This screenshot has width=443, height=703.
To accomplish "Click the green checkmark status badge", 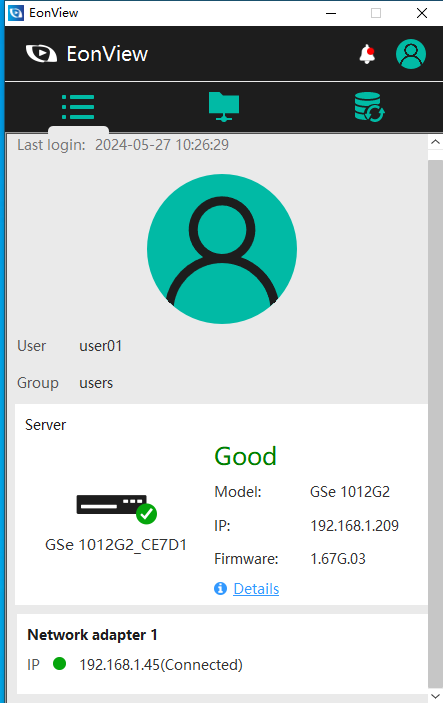I will point(147,514).
